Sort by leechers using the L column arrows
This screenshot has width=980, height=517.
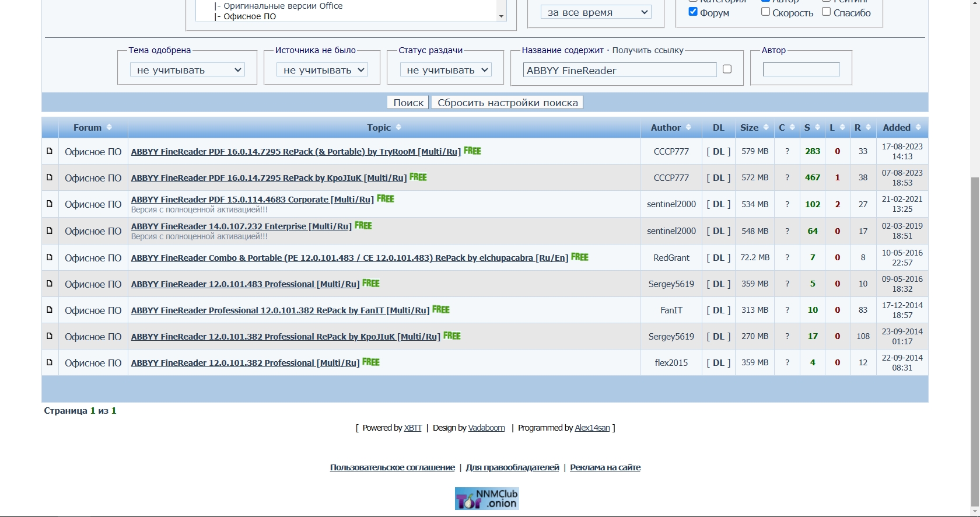842,127
